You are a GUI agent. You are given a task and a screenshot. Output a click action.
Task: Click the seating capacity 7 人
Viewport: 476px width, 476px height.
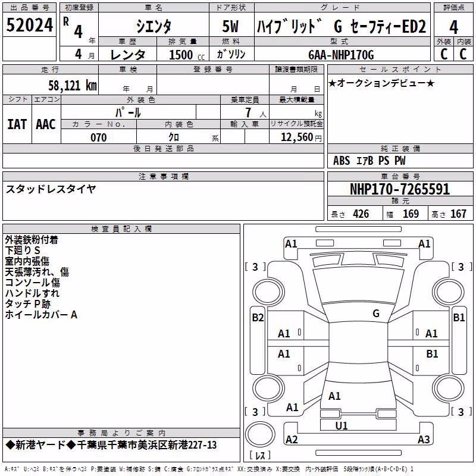[x=256, y=112]
